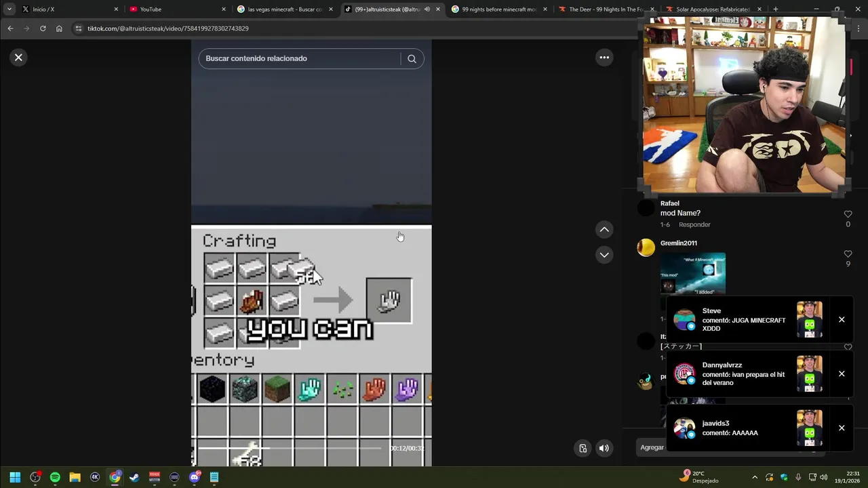This screenshot has height=488, width=868.
Task: Switch to the YouTube tab
Action: pos(178,9)
